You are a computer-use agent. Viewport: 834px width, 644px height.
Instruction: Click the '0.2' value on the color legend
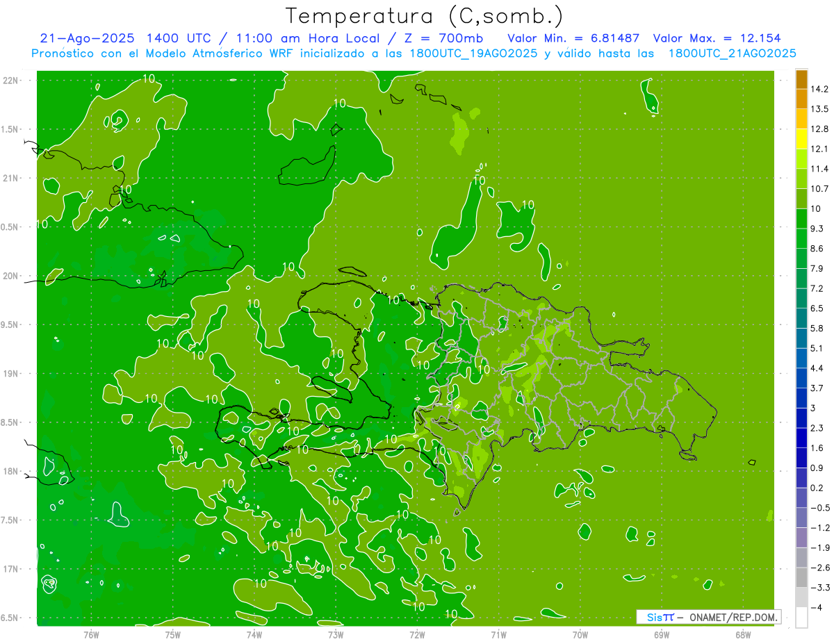817,488
